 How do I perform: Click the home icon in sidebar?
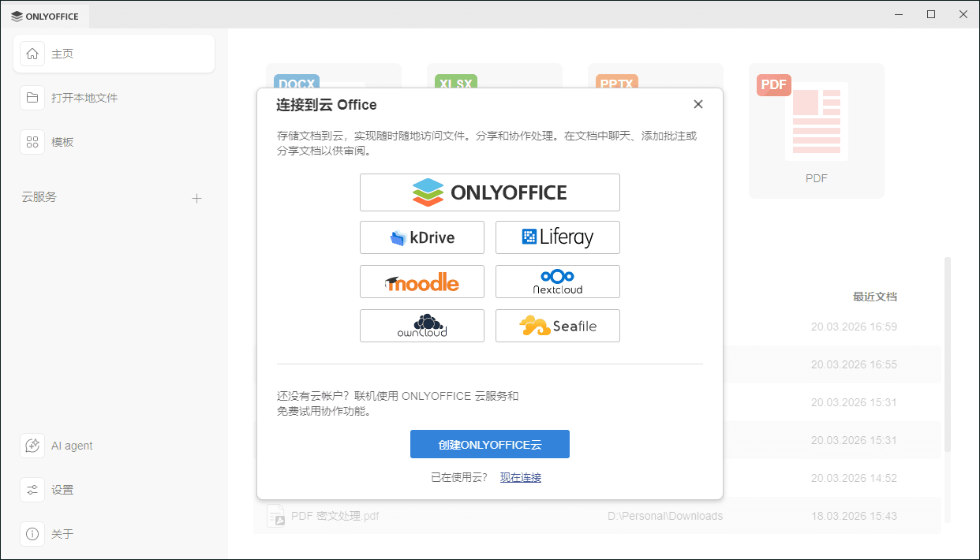point(32,54)
